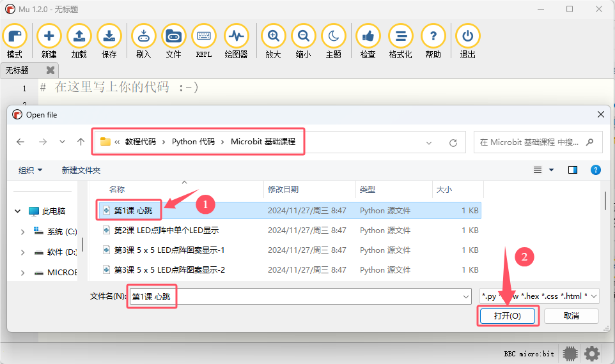This screenshot has height=364, width=615.
Task: Click the search box for Microbit 基础课程
Action: coord(538,142)
